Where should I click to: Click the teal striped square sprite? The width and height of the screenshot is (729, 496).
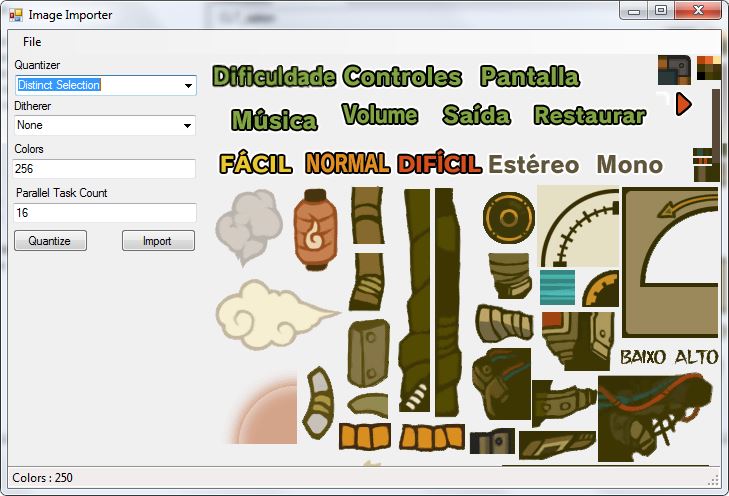[557, 287]
